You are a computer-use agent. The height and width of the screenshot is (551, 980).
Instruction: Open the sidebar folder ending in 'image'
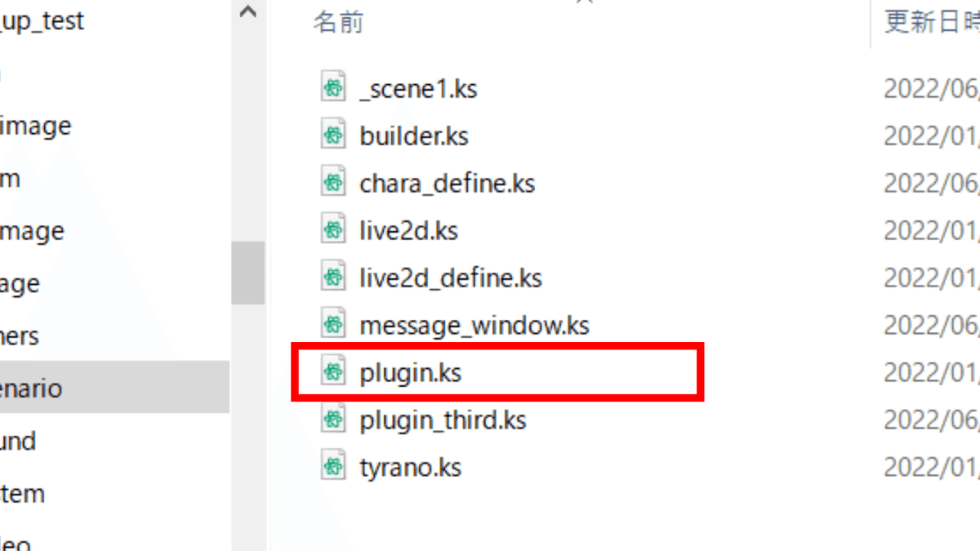(36, 126)
